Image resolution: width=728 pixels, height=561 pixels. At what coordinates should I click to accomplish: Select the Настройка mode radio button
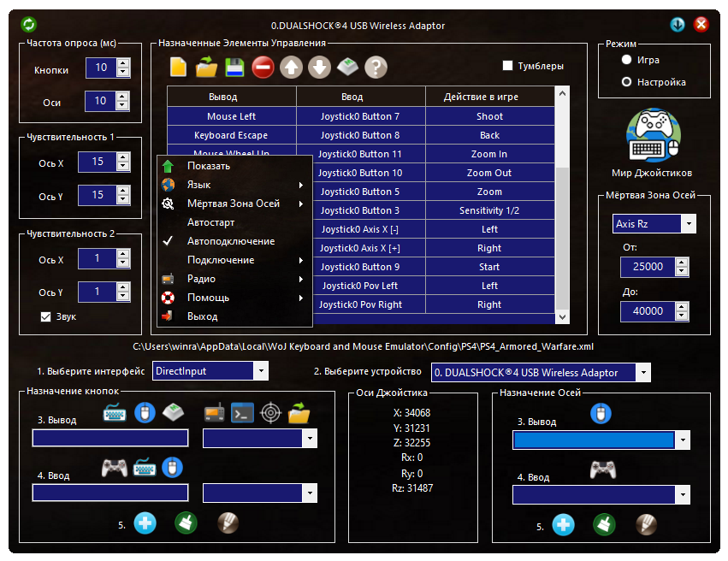[626, 81]
